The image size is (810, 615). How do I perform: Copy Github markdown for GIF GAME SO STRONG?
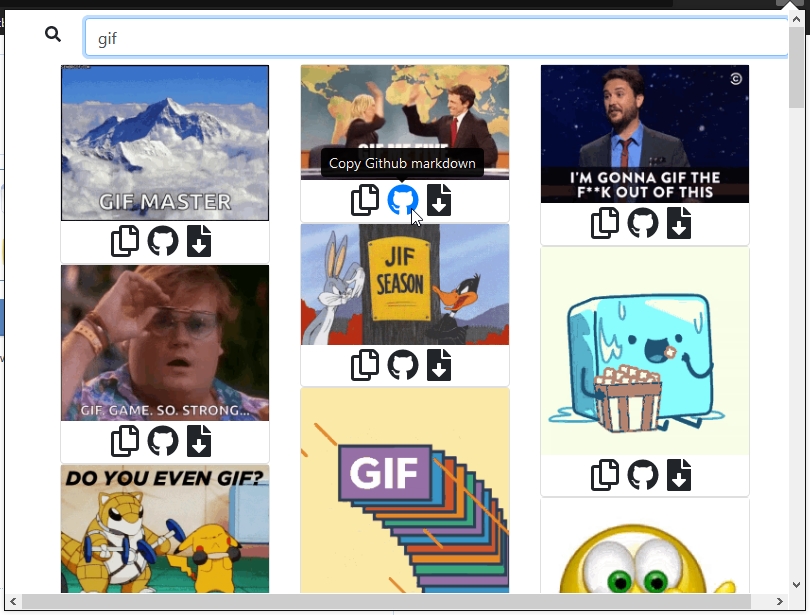[x=163, y=441]
